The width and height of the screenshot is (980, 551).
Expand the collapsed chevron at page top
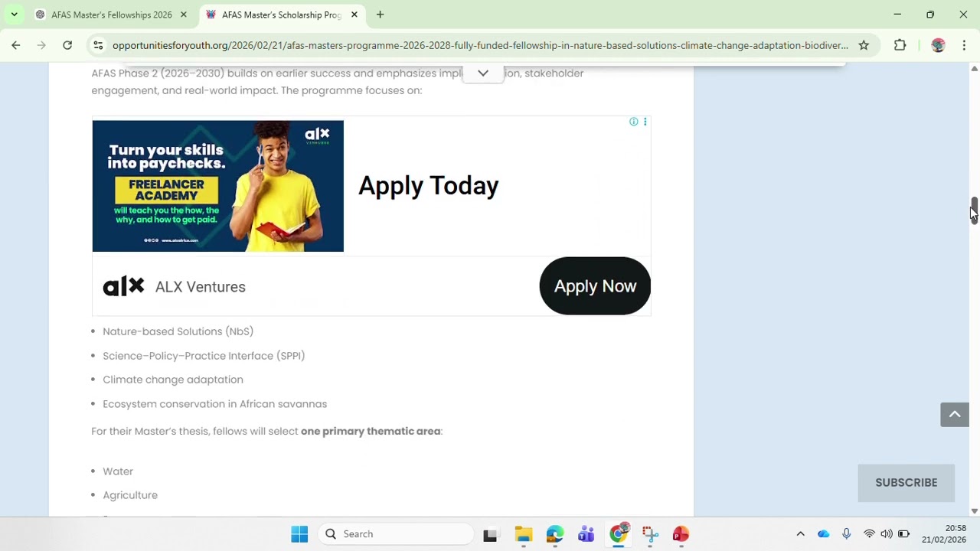[483, 73]
